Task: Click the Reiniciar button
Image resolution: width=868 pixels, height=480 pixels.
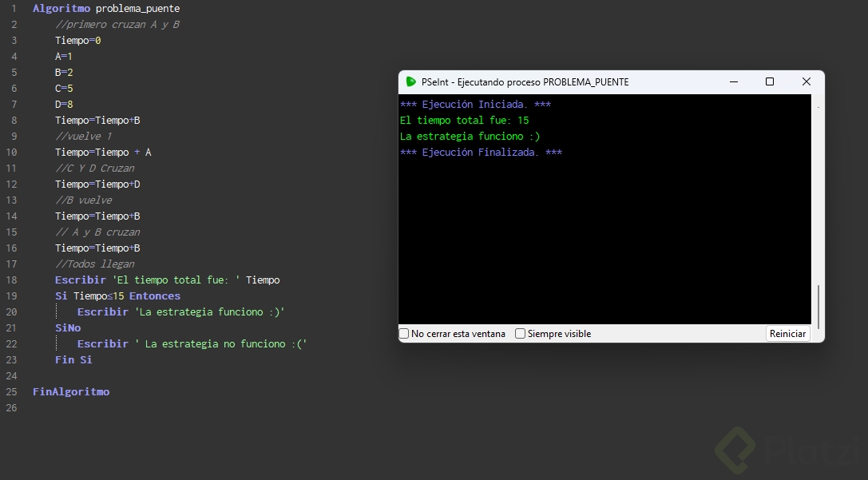Action: point(787,334)
